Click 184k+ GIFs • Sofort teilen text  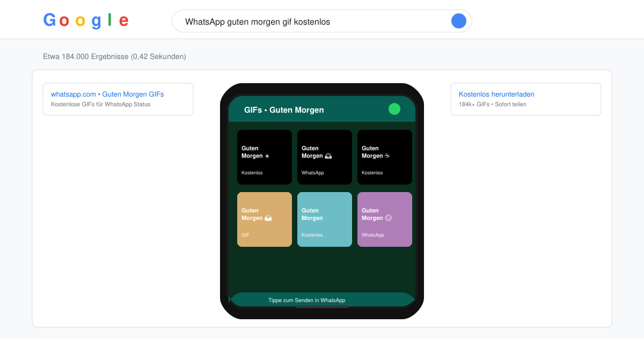pos(493,104)
